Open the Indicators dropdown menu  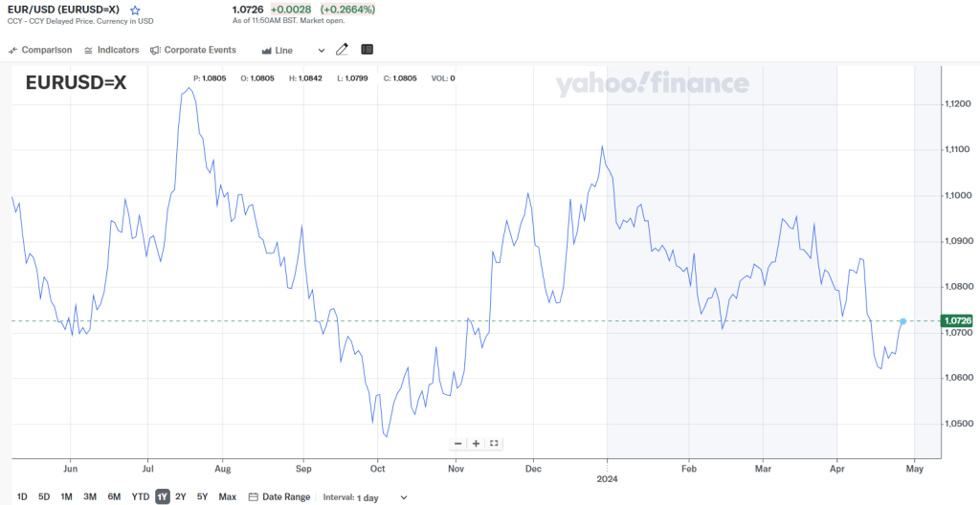point(111,50)
